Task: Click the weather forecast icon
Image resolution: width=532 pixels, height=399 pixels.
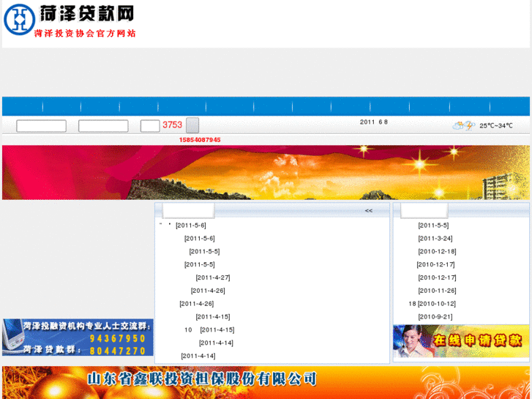Action: [464, 125]
